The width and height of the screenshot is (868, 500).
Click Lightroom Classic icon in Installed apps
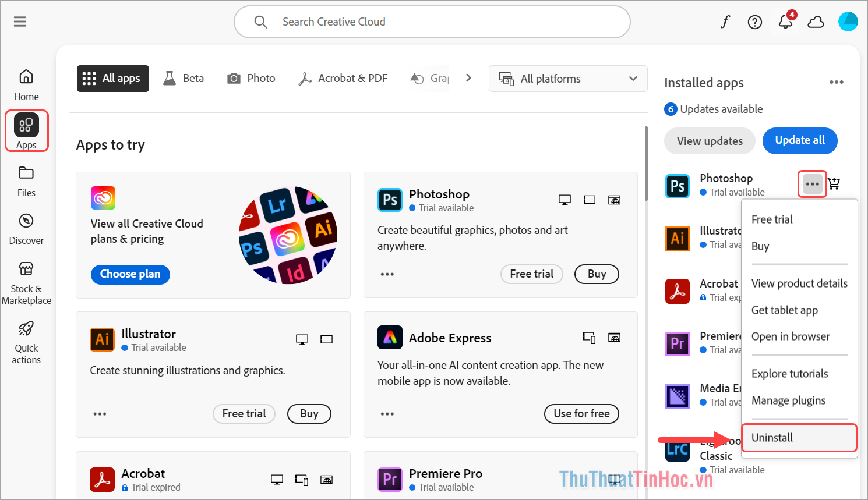click(x=678, y=449)
